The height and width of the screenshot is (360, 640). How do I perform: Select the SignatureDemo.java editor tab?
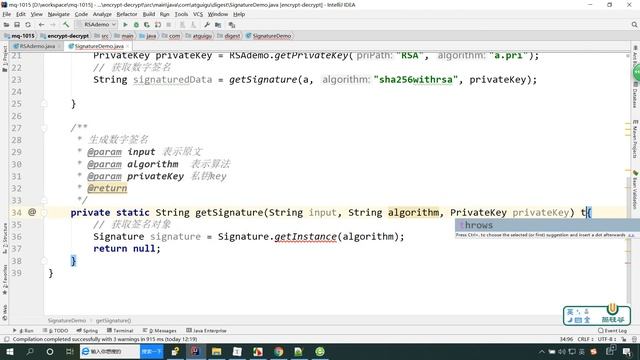coord(98,46)
